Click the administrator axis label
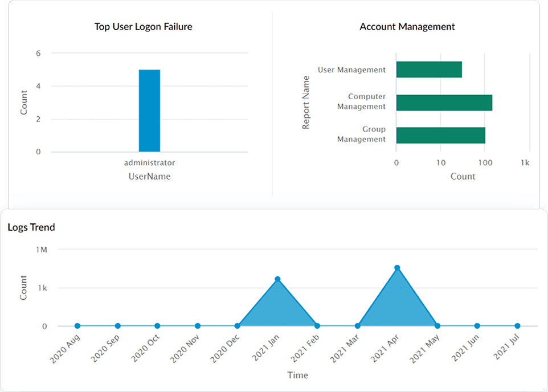The width and height of the screenshot is (548, 392). coord(149,162)
